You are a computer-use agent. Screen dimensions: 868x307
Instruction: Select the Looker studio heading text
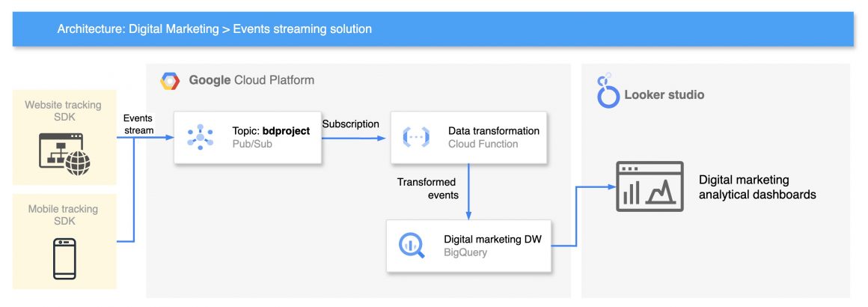pos(664,95)
